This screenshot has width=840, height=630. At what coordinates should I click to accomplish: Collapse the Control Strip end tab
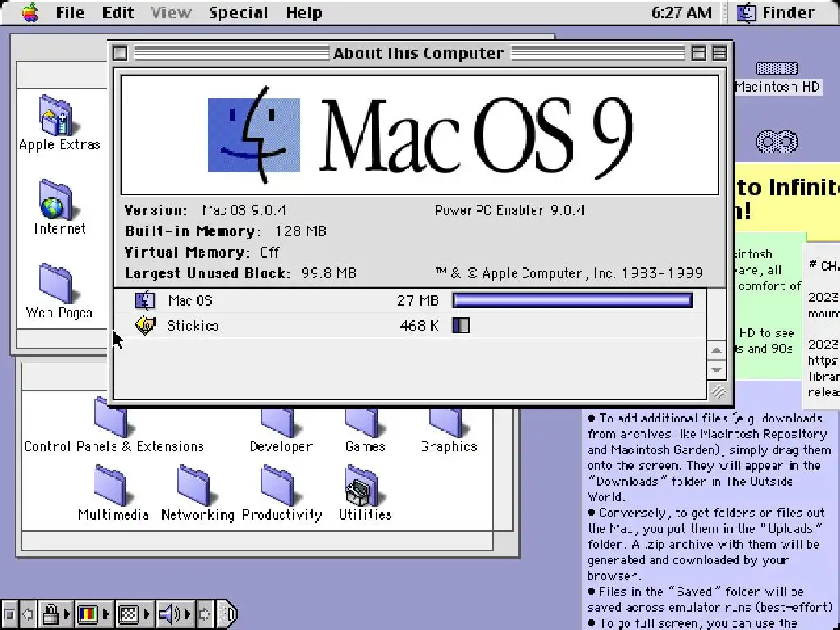pos(228,614)
